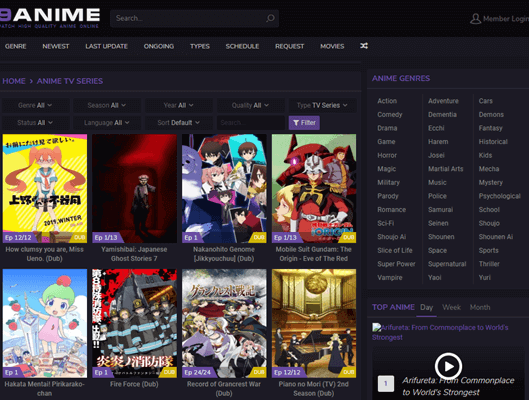Open the Quality All dropdown

[x=250, y=105]
